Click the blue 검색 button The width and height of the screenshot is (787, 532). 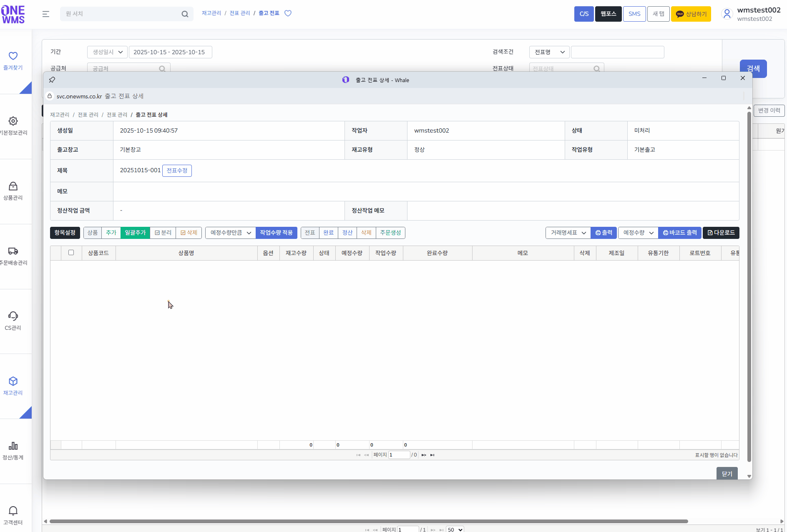[753, 69]
